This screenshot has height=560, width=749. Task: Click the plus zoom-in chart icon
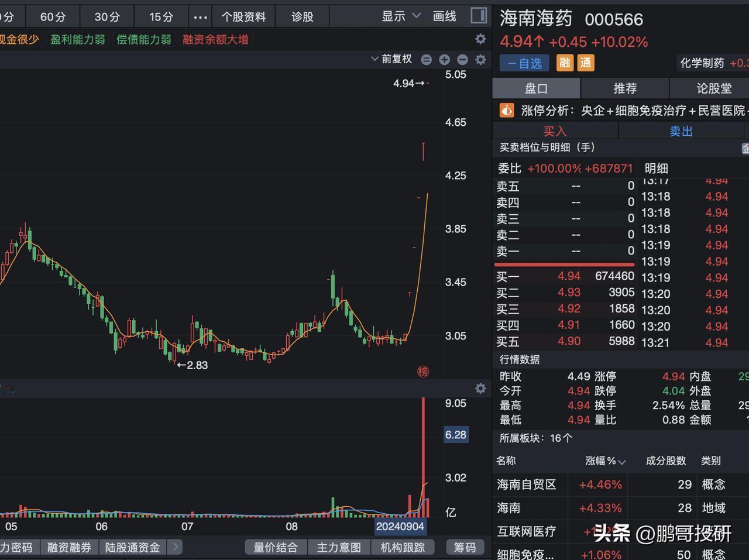444,59
